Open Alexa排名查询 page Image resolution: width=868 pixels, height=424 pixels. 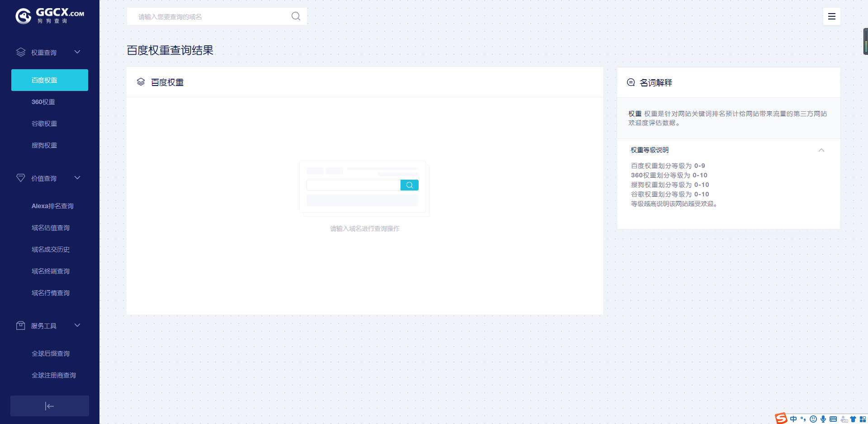point(52,206)
